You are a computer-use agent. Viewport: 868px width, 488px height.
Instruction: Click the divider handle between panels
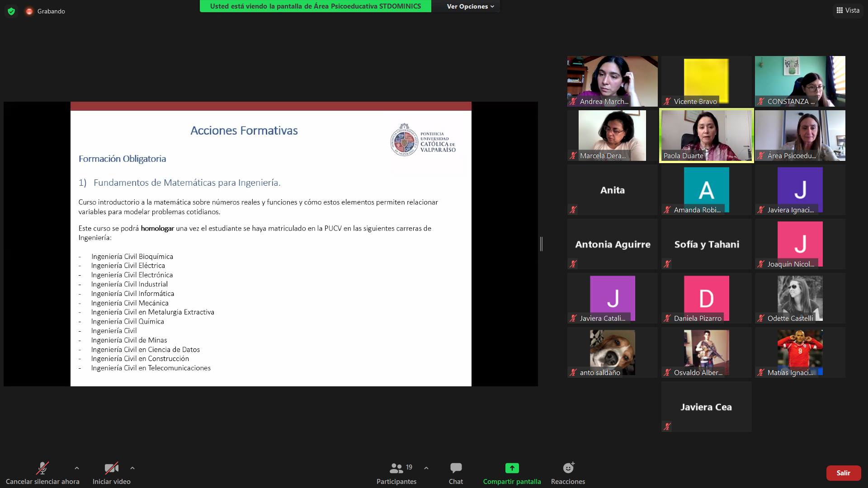coord(541,244)
